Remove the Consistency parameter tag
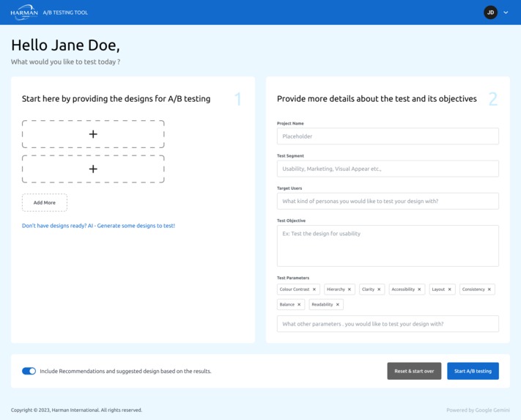521x420 pixels. click(489, 290)
